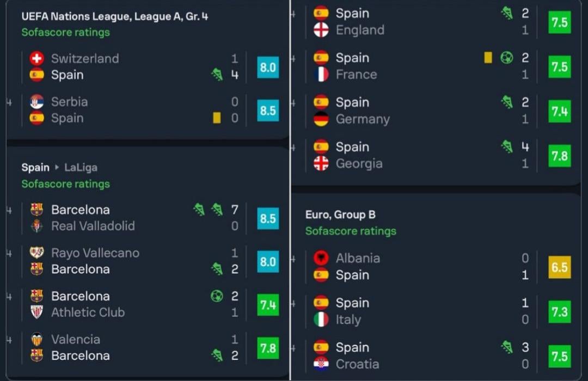Click the Switzerland flag icon

pyautogui.click(x=36, y=58)
